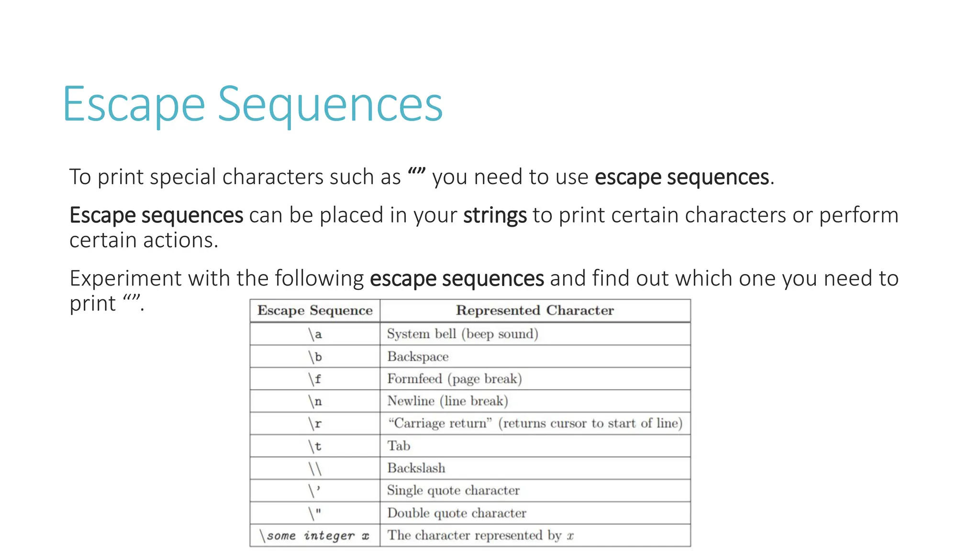Click the 'Tab' description cell
Screen dimensions: 980x551
coord(535,446)
